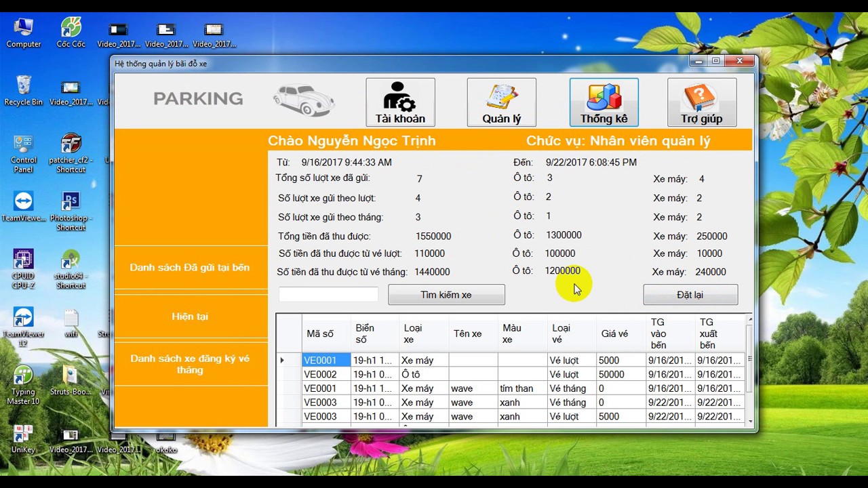Focus the vehicle search text box
Screen dimensions: 868x488
[x=328, y=294]
